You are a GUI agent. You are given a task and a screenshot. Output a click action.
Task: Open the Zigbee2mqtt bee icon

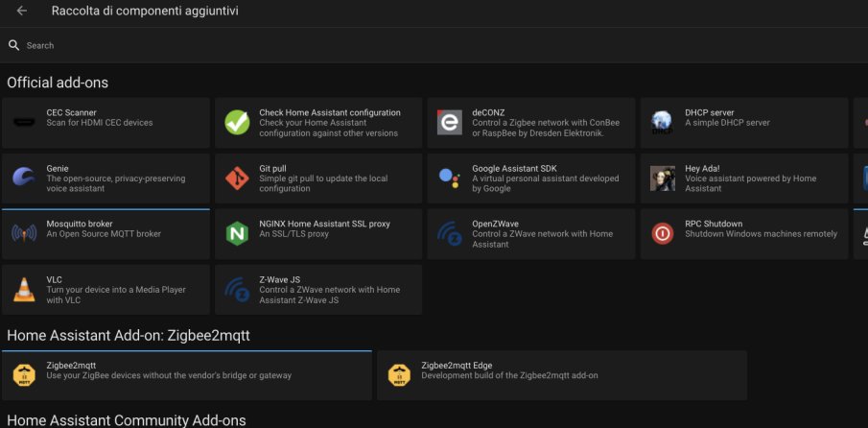(x=24, y=375)
